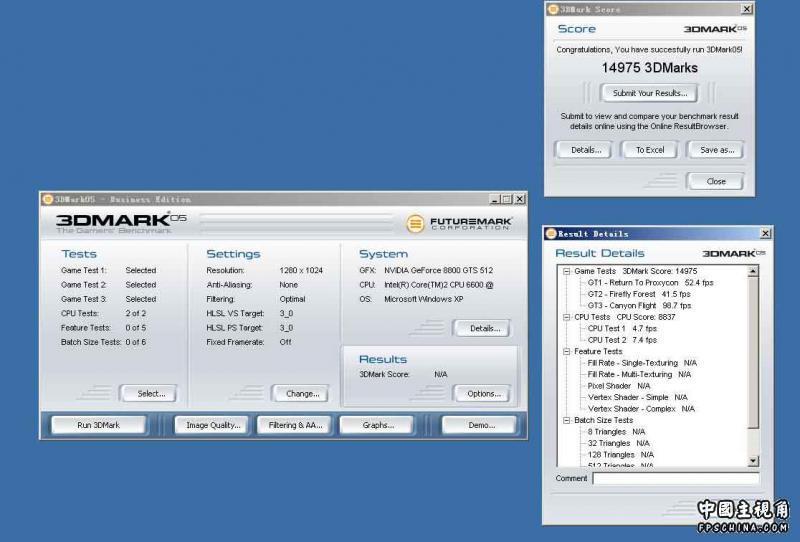Click the Intel Core 2 CPU 6600 text
The image size is (800, 542).
[438, 285]
